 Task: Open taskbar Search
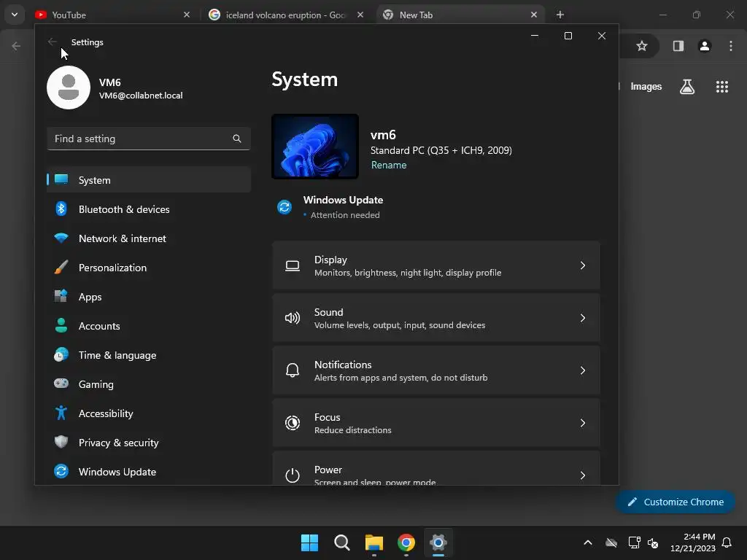(x=341, y=542)
